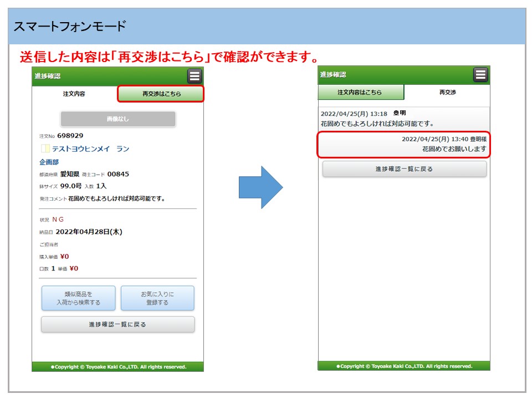
Task: Select the 13:40 花固めでお願いします message
Action: point(404,144)
